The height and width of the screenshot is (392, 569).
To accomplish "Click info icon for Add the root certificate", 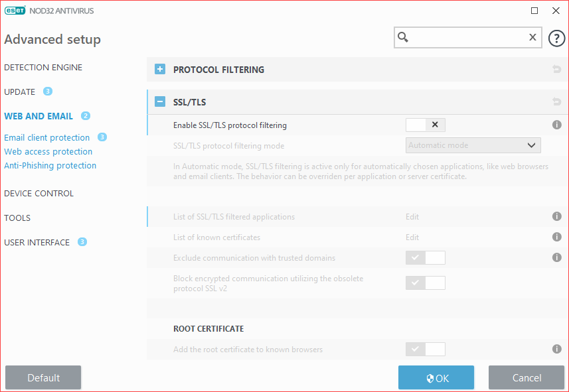I will pyautogui.click(x=557, y=349).
